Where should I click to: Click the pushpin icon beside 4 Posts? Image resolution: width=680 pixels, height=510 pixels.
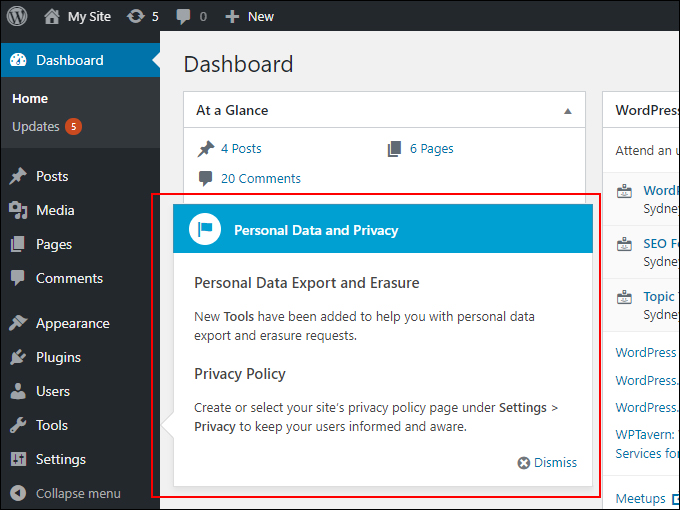[x=206, y=149]
